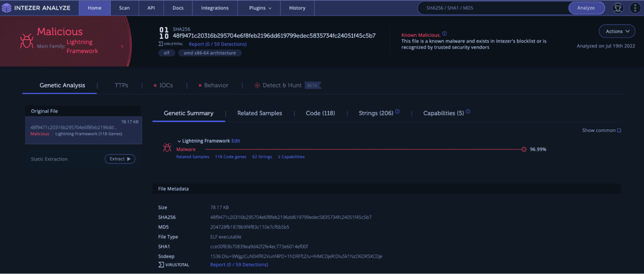The width and height of the screenshot is (644, 274).
Task: Click the Extract button for Static Extraction
Action: click(120, 159)
